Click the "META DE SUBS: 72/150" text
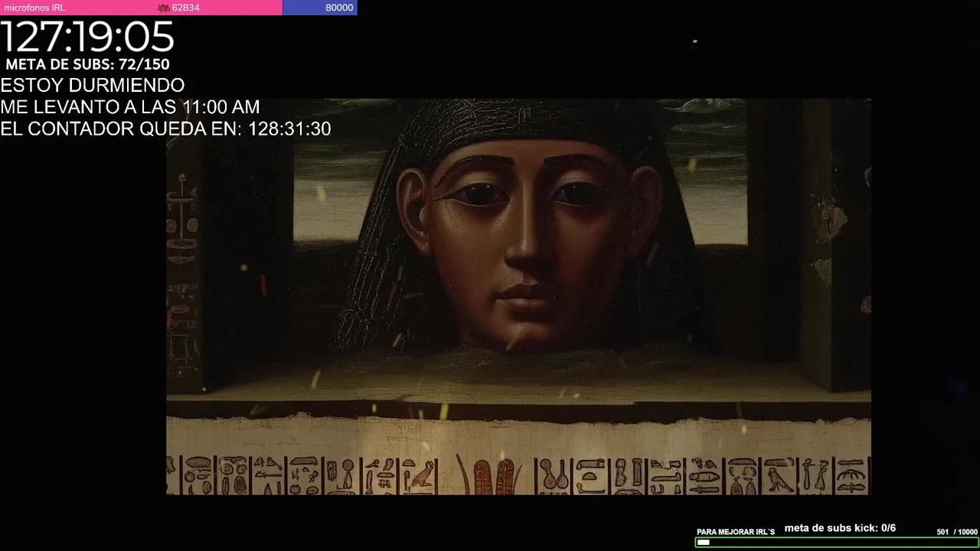This screenshot has width=980, height=551. click(87, 65)
